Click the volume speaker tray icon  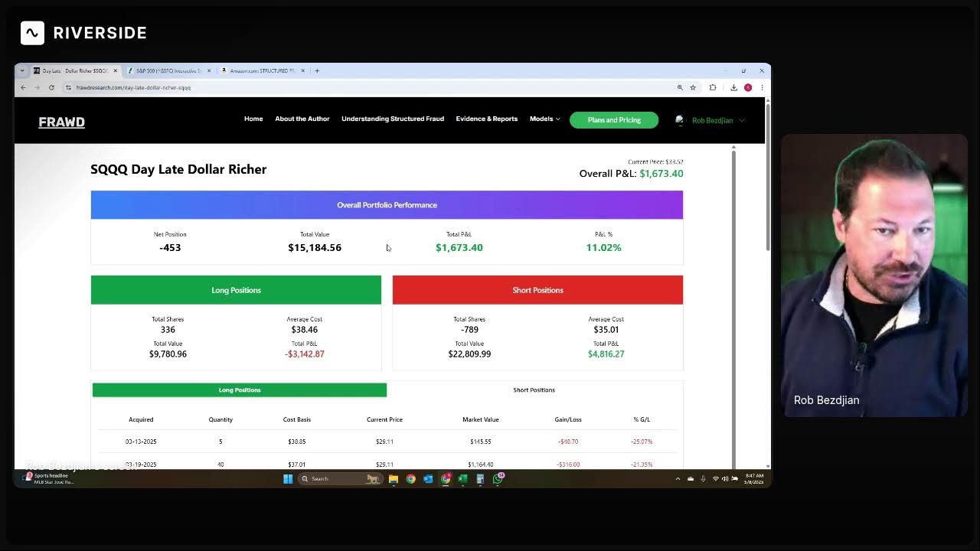point(725,479)
